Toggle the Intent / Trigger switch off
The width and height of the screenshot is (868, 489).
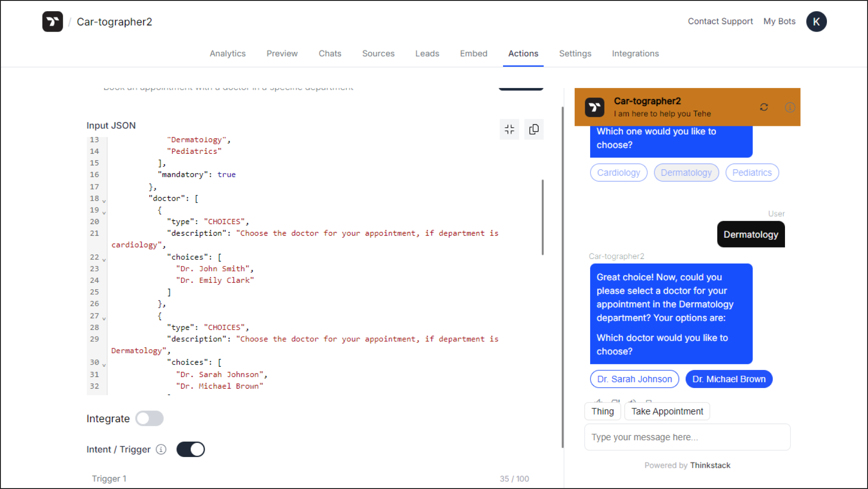[x=190, y=449]
